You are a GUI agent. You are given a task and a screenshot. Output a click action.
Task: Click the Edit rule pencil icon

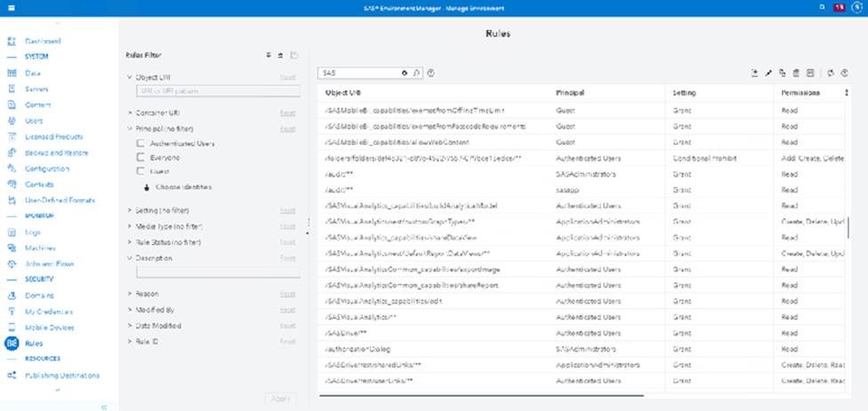pos(768,73)
